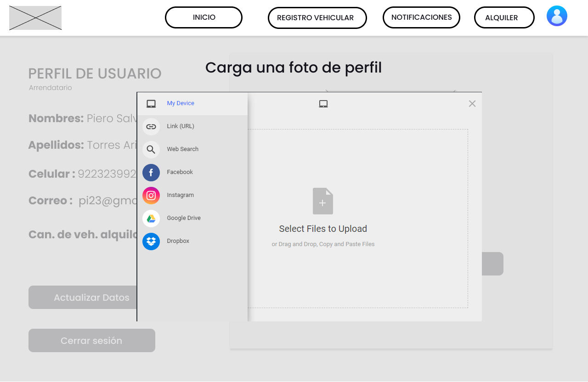Click the Correo email text
The width and height of the screenshot is (588, 382).
(x=108, y=201)
